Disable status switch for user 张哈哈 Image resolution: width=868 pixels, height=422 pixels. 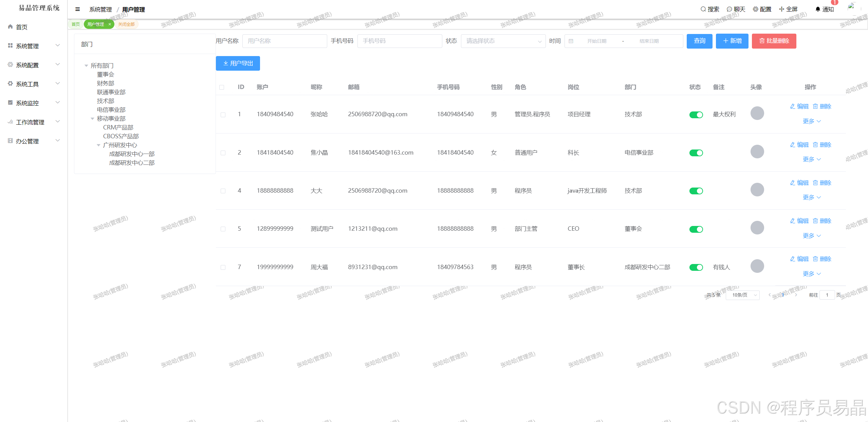(696, 115)
